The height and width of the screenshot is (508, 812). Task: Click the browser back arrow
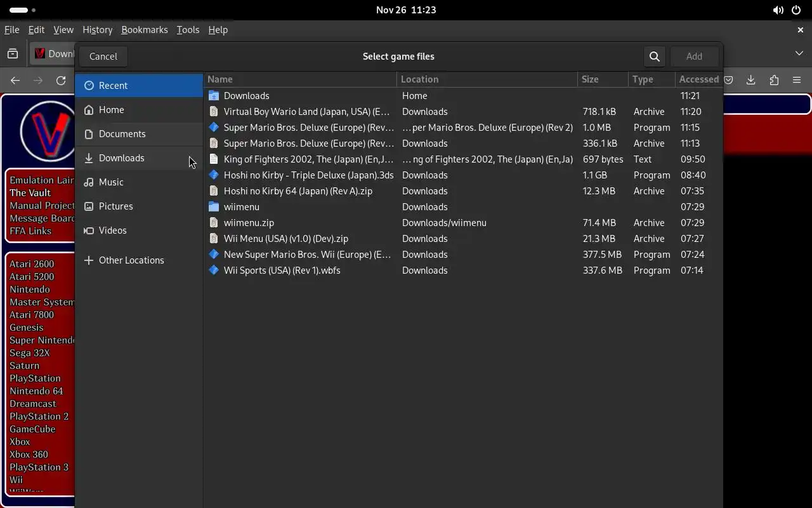[15, 80]
